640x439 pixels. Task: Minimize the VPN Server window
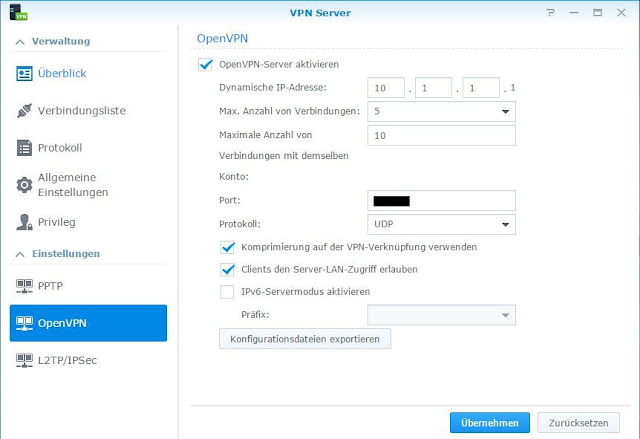574,13
